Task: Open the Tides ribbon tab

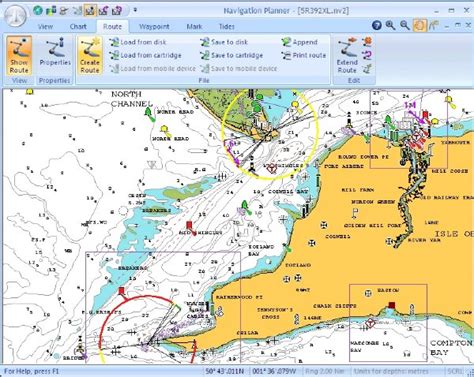Action: 226,27
